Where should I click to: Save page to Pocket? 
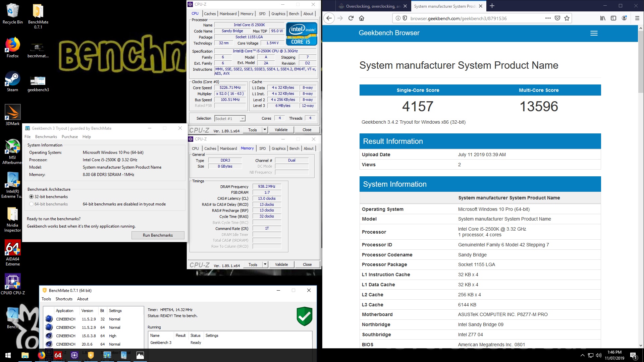tap(557, 18)
